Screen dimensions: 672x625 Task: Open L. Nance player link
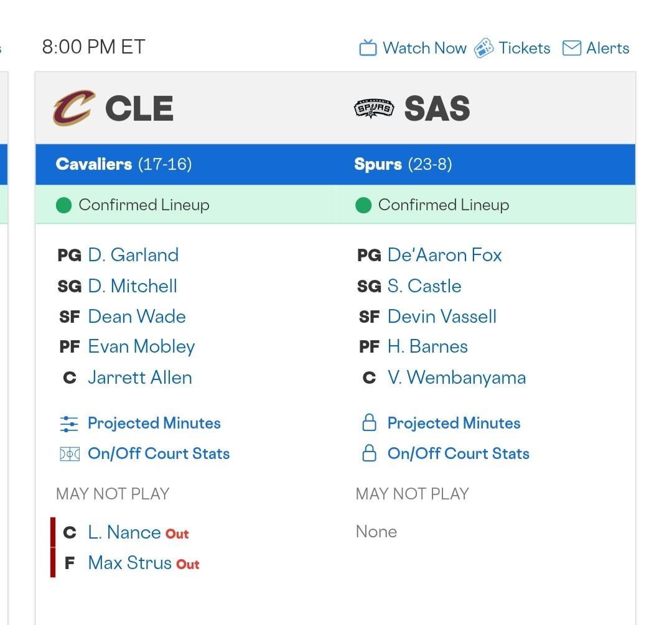coord(124,532)
